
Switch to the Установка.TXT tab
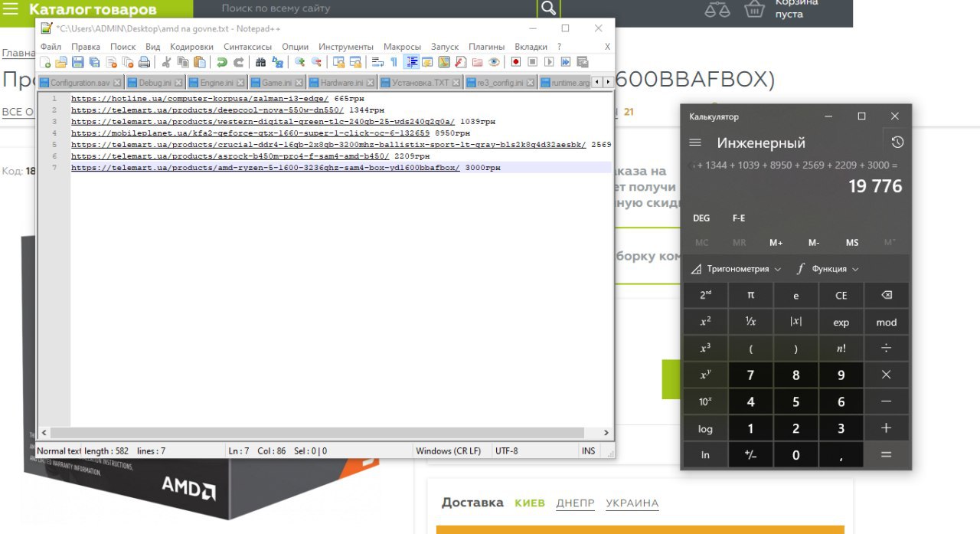pos(420,83)
